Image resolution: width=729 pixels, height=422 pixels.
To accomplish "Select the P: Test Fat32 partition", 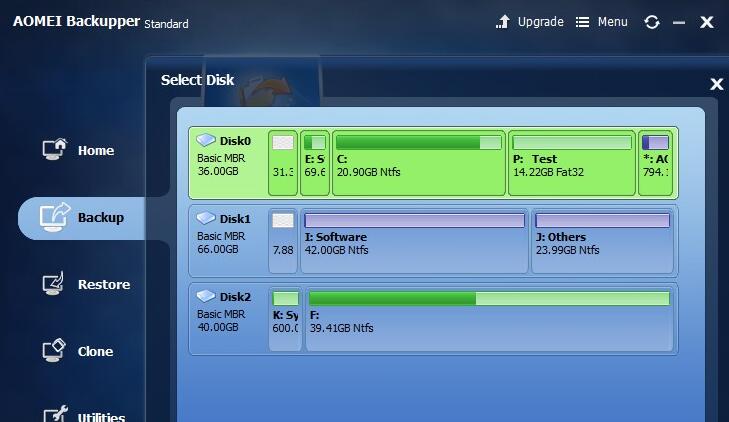I will [x=572, y=163].
